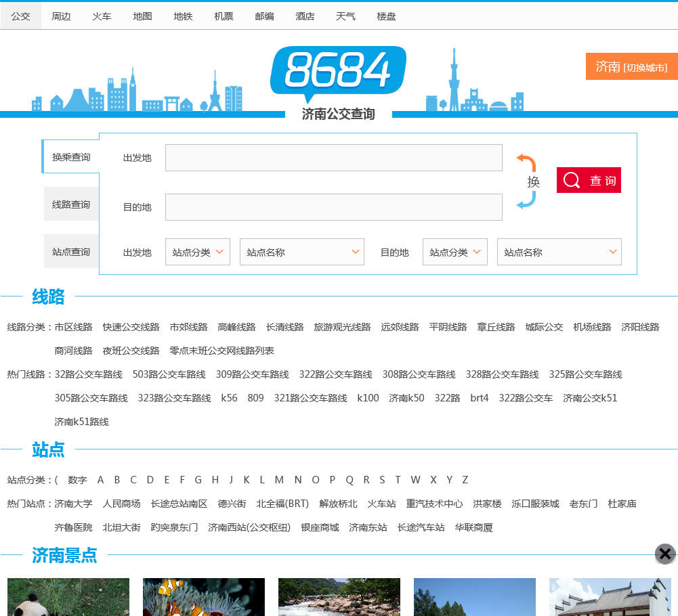Open the 酒店 navigation tab
678x616 pixels.
point(305,16)
